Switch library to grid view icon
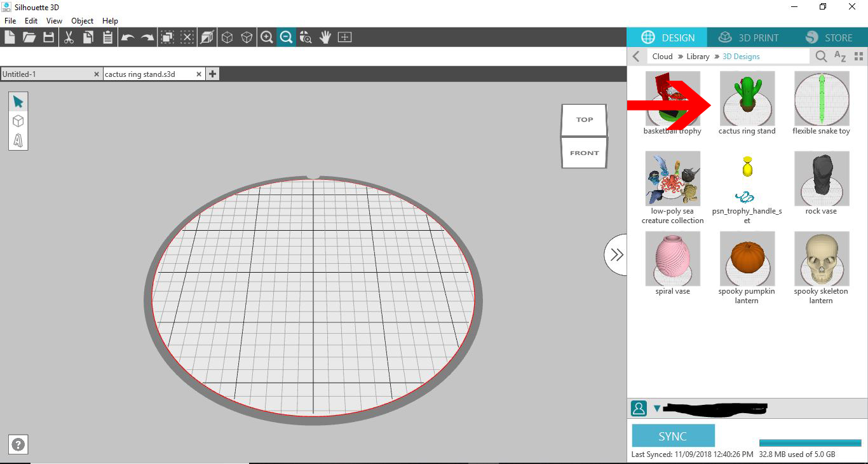The height and width of the screenshot is (464, 868). tap(859, 57)
